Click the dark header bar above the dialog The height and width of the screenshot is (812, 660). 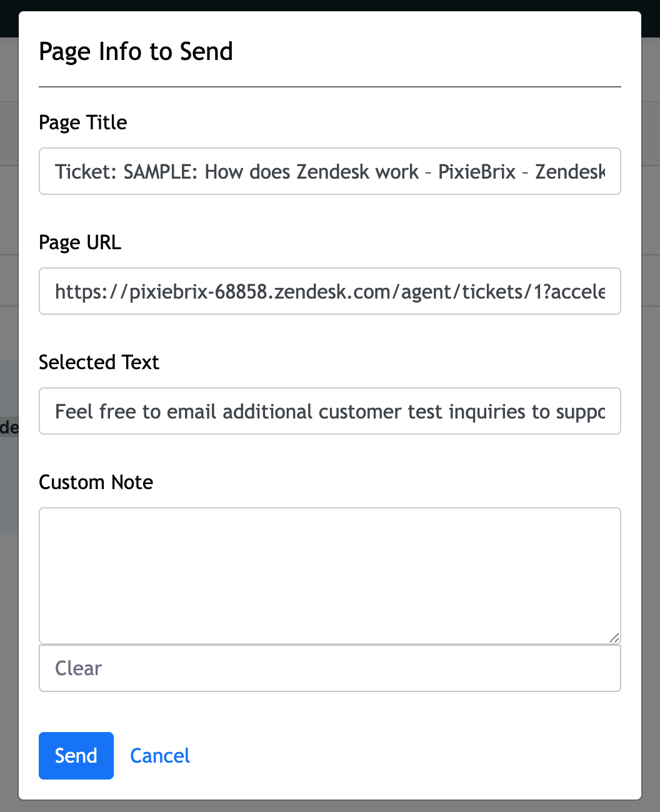point(330,5)
